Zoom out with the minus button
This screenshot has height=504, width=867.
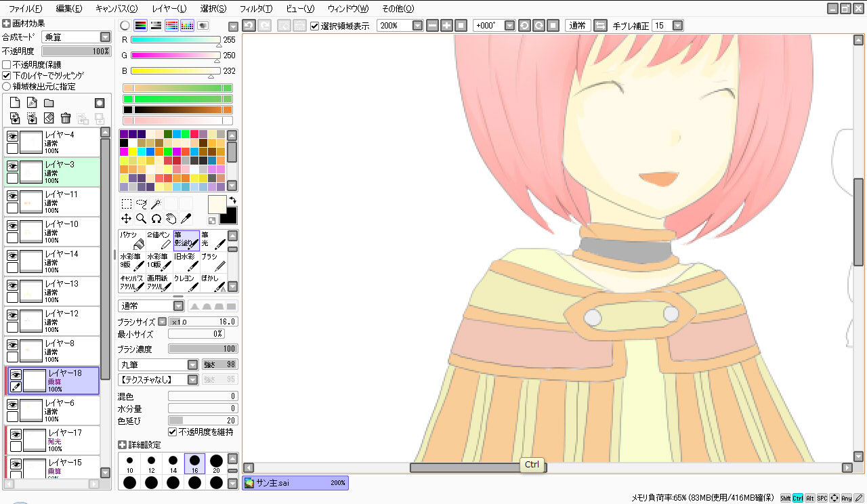pos(432,26)
